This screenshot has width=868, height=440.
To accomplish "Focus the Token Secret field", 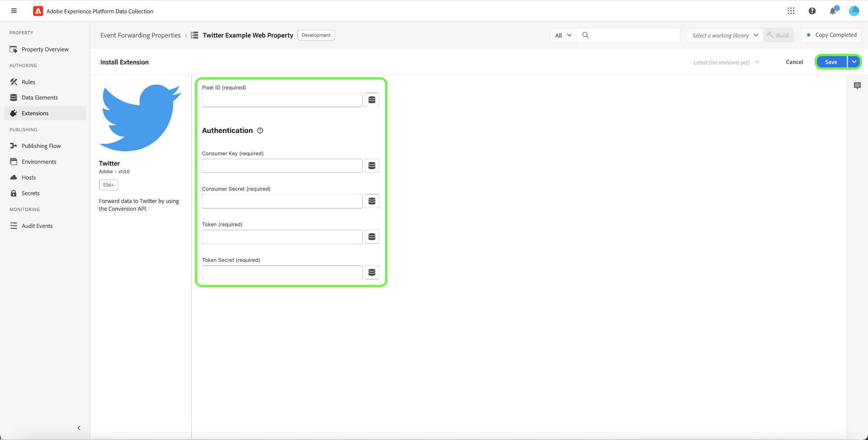I will pos(282,272).
